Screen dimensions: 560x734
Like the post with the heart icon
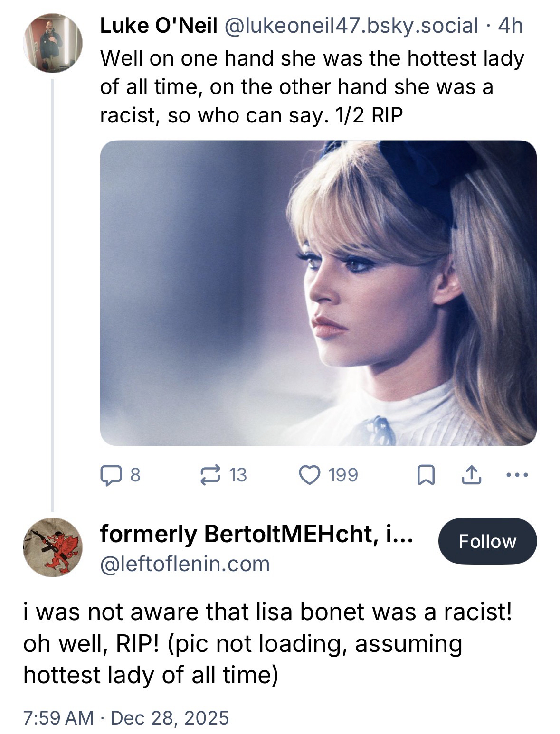click(309, 475)
